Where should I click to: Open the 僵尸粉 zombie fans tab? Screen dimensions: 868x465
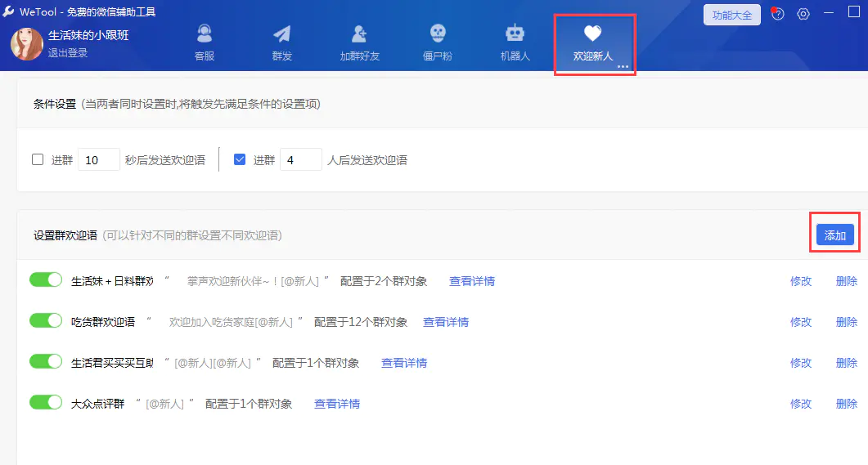(438, 42)
